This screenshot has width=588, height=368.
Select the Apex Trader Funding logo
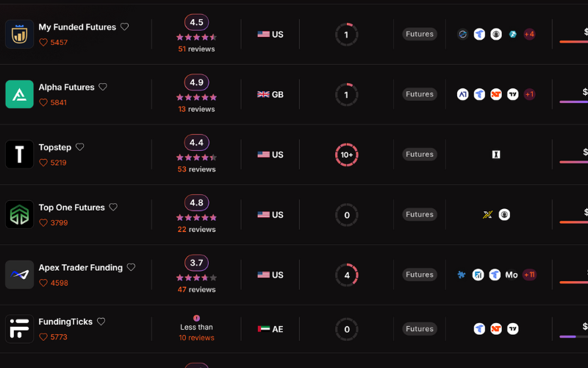click(19, 275)
